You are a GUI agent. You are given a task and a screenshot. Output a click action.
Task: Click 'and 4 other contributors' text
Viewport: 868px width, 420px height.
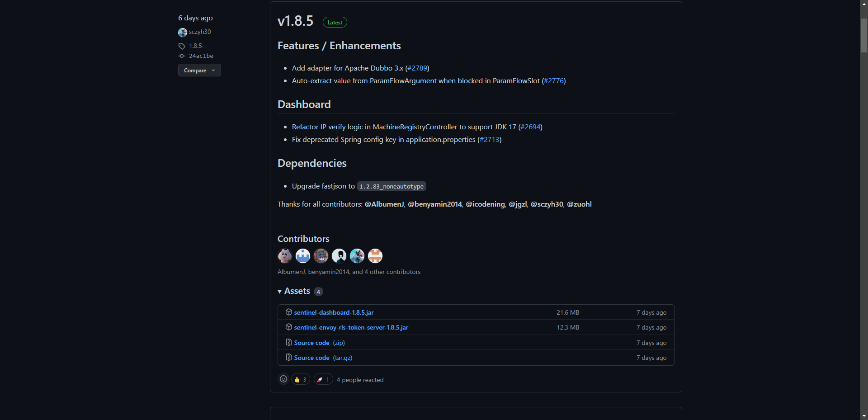(386, 272)
